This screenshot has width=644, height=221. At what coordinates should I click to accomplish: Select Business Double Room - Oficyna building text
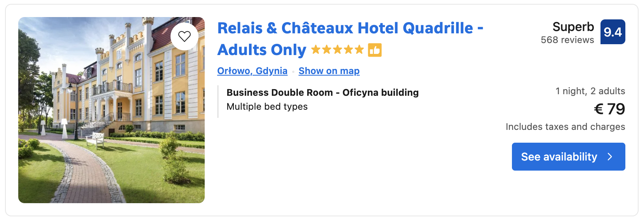[322, 93]
